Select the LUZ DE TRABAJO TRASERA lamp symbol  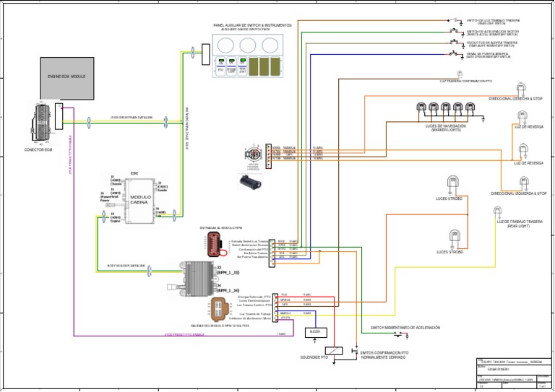498,212
